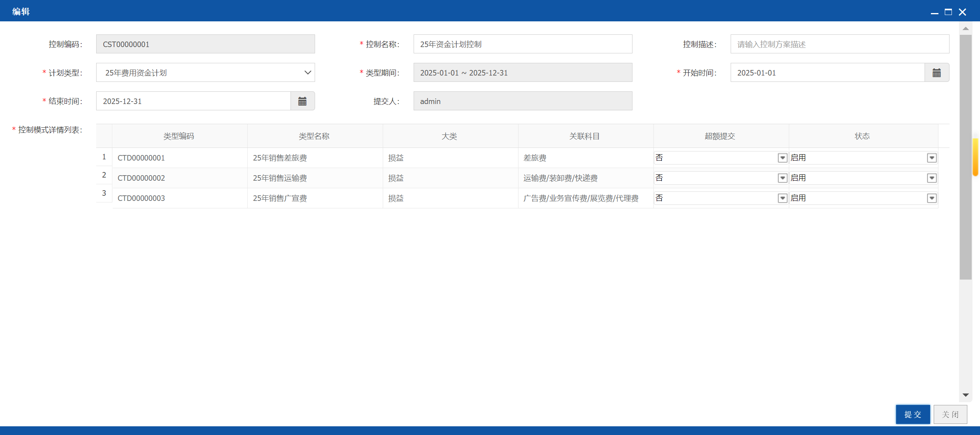The height and width of the screenshot is (435, 980).
Task: Open 状态 dropdown for row CTD00000002
Action: pos(932,178)
